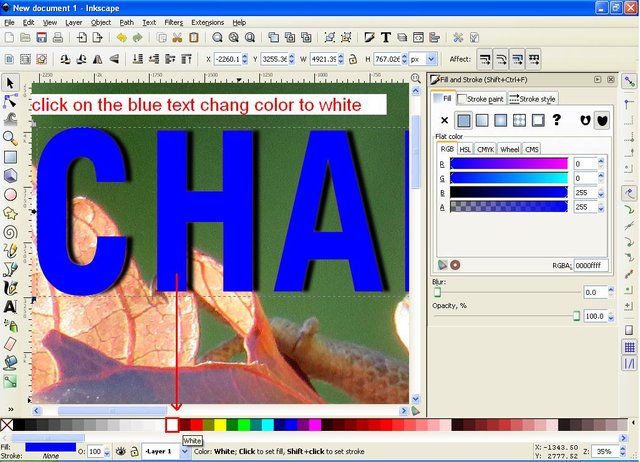Select the Text tool in toolbox
The image size is (640, 462).
10,307
